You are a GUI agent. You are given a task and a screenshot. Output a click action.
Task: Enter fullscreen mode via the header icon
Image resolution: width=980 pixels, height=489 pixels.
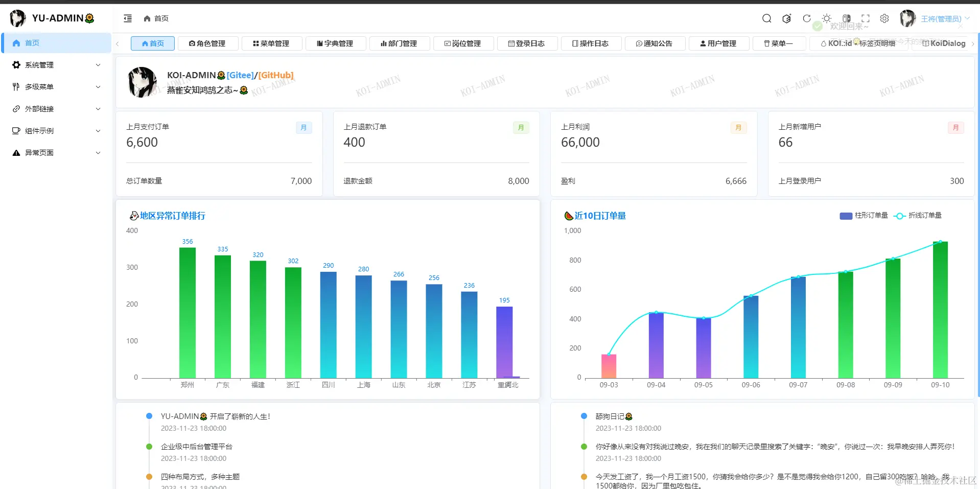click(x=866, y=18)
